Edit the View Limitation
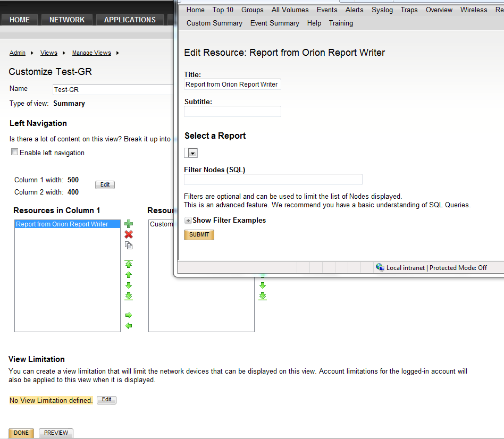The height and width of the screenshot is (439, 504). coord(106,400)
